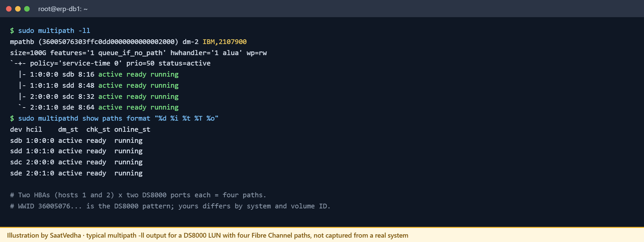Click the "size=100G" value
Image resolution: width=644 pixels, height=242 pixels.
(28, 53)
